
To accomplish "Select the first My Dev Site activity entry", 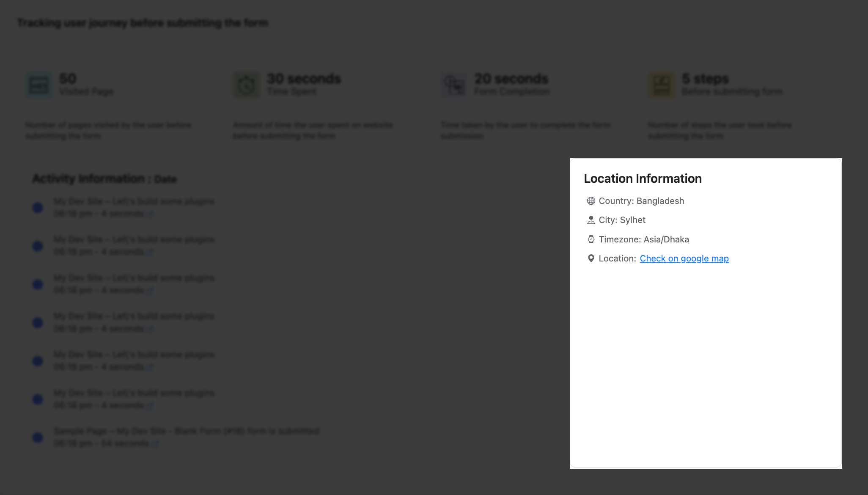I will (x=134, y=201).
